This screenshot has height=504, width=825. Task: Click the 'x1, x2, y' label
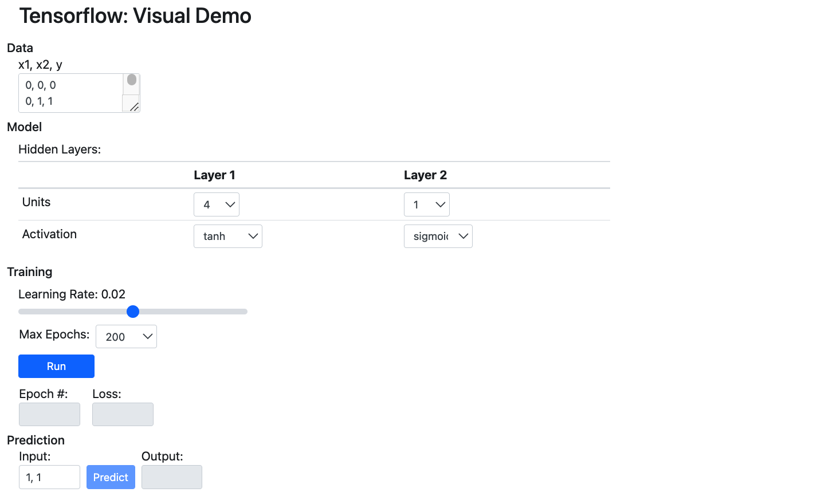(40, 65)
